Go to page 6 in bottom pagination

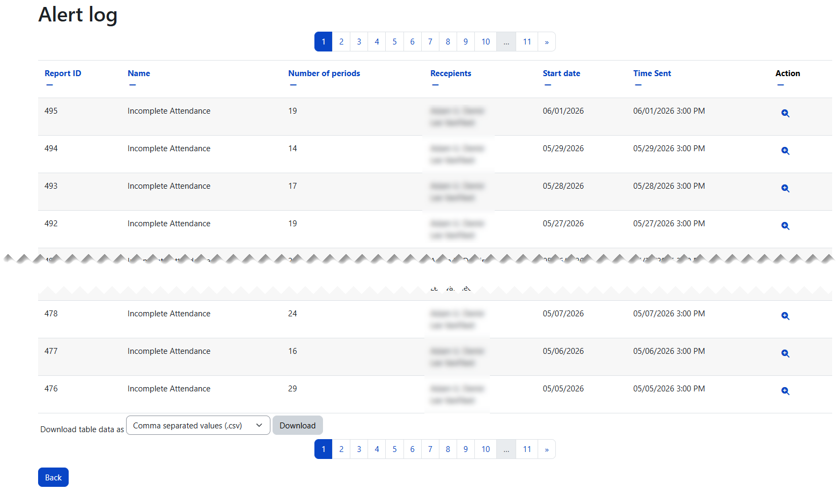412,449
